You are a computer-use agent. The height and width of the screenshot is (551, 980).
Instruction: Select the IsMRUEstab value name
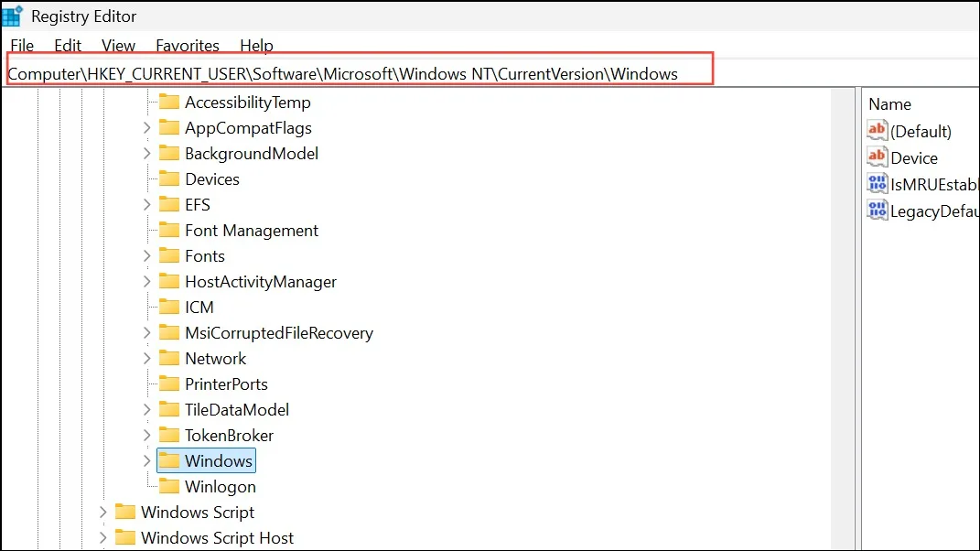933,185
